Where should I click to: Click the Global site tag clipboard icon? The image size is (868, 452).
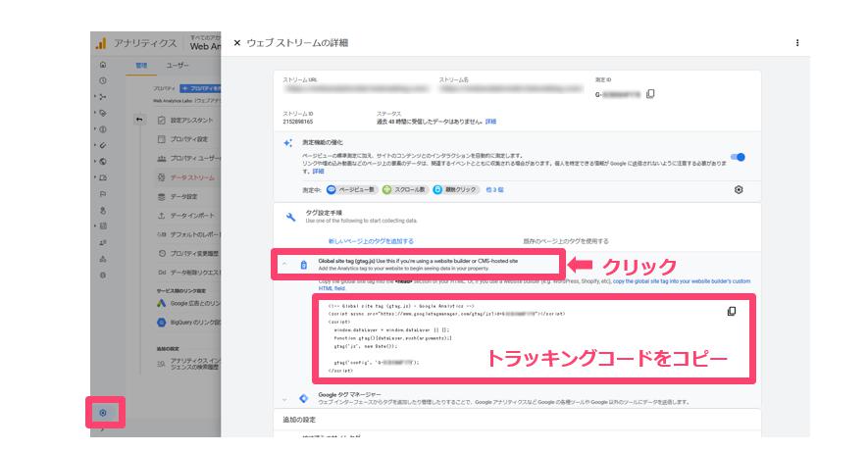303,265
